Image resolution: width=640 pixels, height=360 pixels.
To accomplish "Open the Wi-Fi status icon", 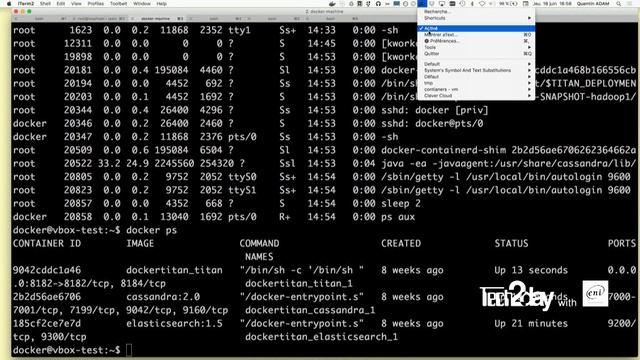I will click(x=482, y=4).
